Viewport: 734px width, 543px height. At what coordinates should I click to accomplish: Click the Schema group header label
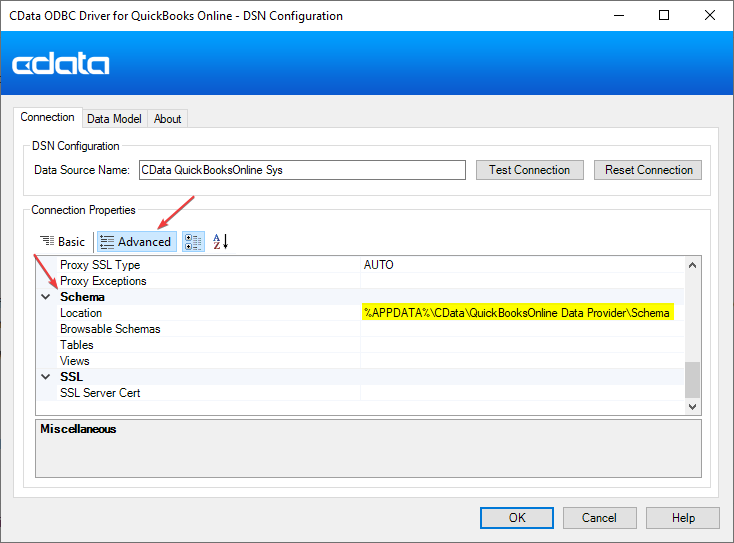(x=82, y=297)
